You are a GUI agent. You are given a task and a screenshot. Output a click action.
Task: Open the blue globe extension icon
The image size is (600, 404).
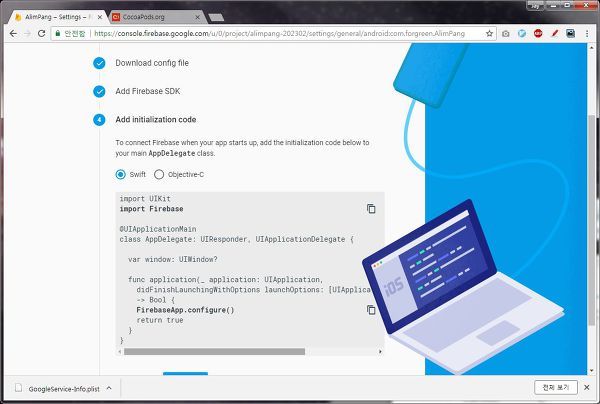tap(522, 34)
